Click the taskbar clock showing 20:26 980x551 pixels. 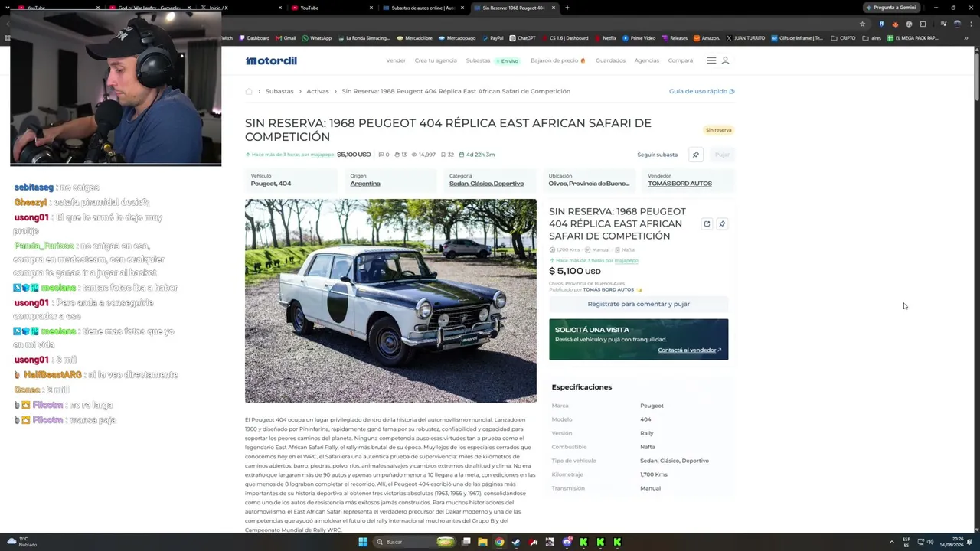point(953,542)
